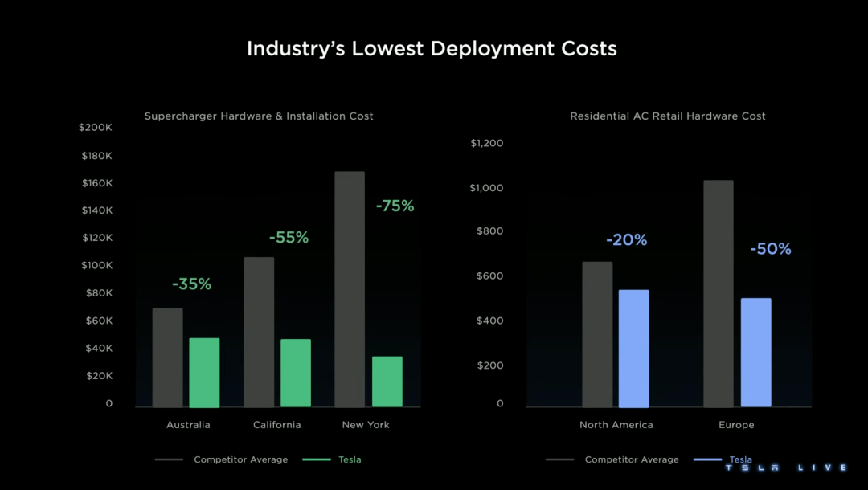Click the green "Tesla" legend label
The width and height of the screenshot is (868, 490).
pyautogui.click(x=350, y=459)
